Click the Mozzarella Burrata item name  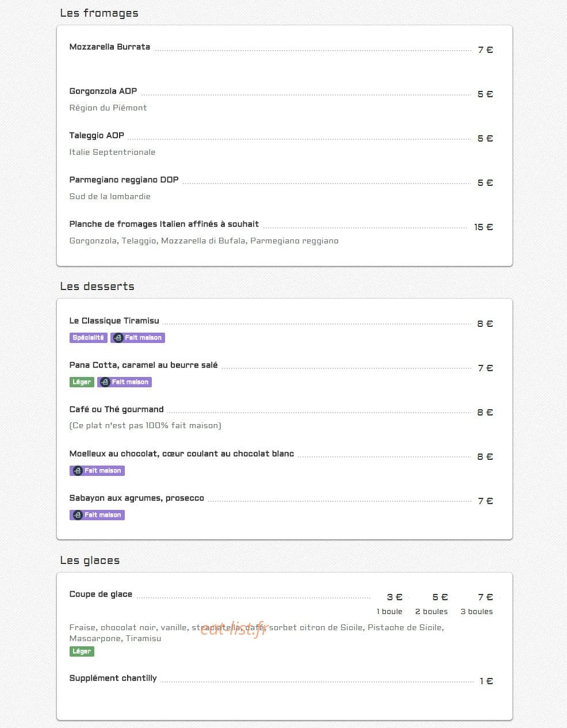click(x=110, y=47)
